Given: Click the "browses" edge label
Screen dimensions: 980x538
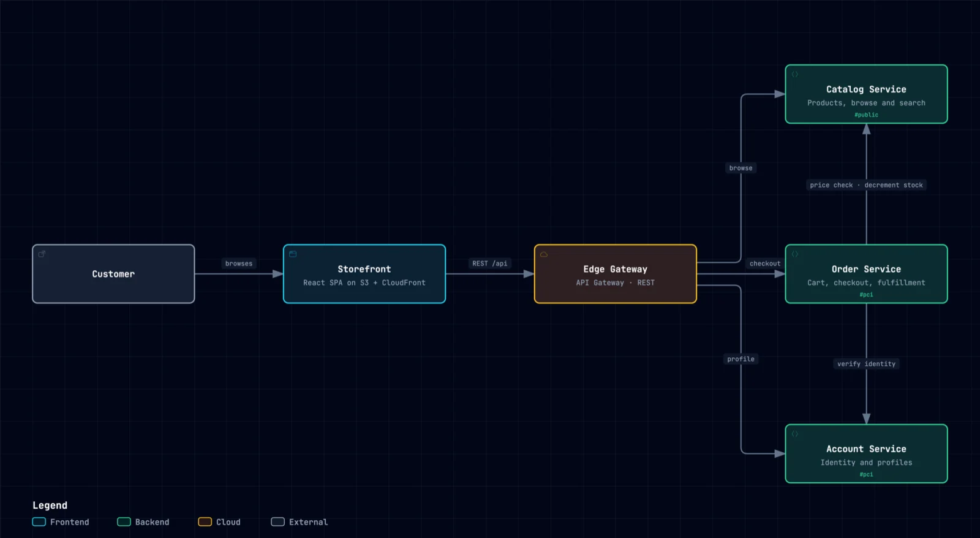Looking at the screenshot, I should point(239,263).
